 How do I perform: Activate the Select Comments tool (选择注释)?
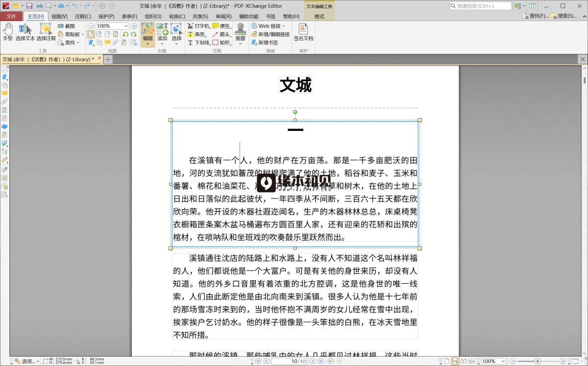[46, 32]
